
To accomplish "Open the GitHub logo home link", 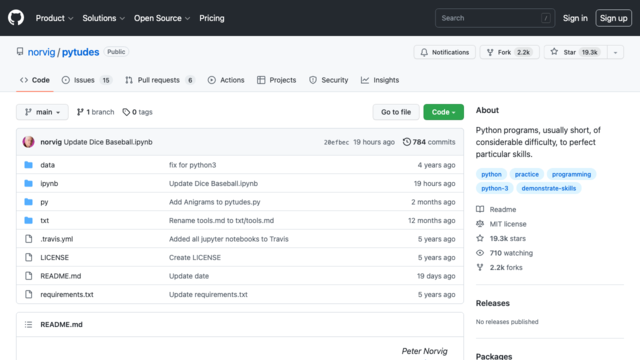I will click(16, 18).
